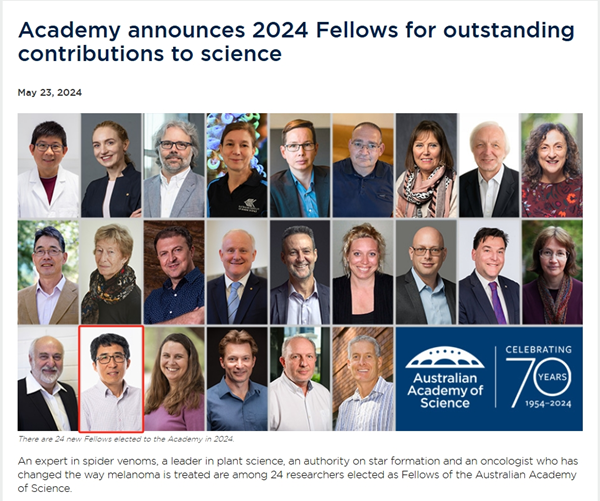Click the red-bordered portrait of man with glasses
600x501 pixels.
click(x=111, y=379)
